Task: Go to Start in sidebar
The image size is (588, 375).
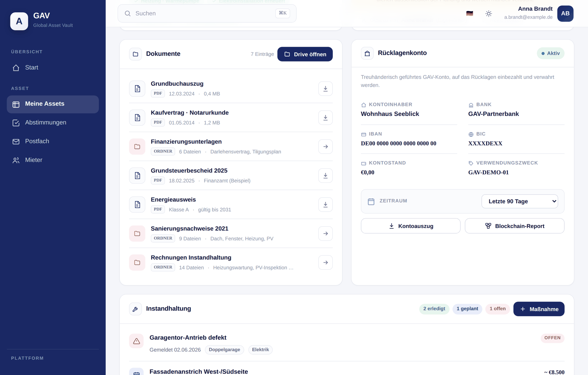Action: pos(53,68)
